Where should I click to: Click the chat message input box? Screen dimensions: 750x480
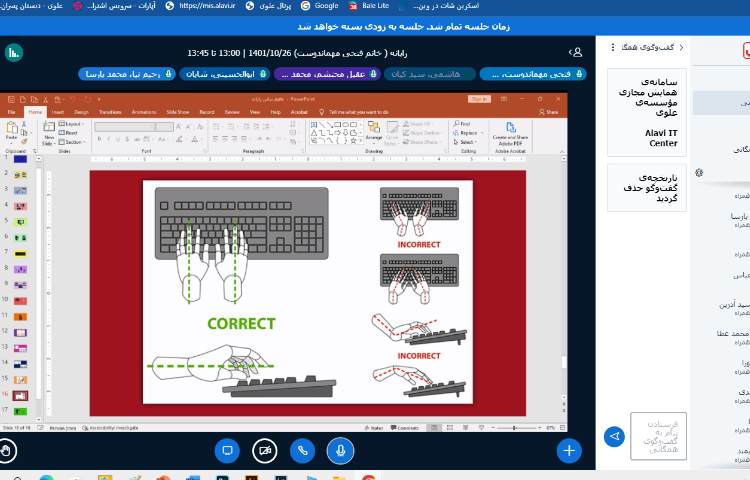click(658, 436)
